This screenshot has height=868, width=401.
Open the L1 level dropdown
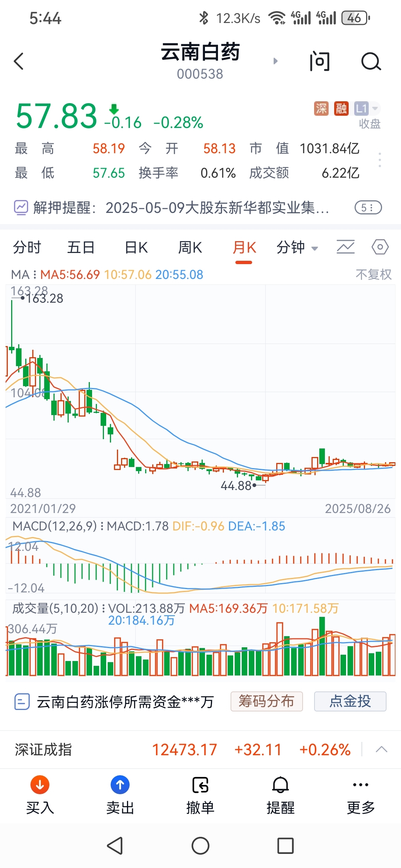[x=366, y=108]
